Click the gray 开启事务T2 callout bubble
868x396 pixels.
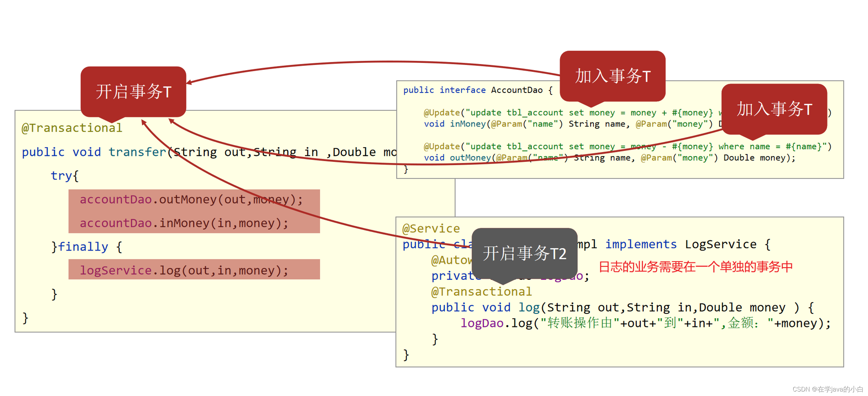coord(524,253)
